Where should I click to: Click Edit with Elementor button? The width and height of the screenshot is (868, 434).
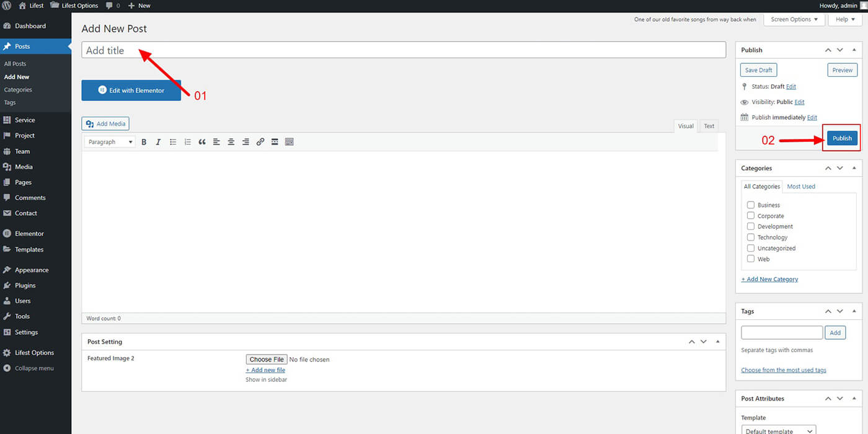[x=131, y=91]
